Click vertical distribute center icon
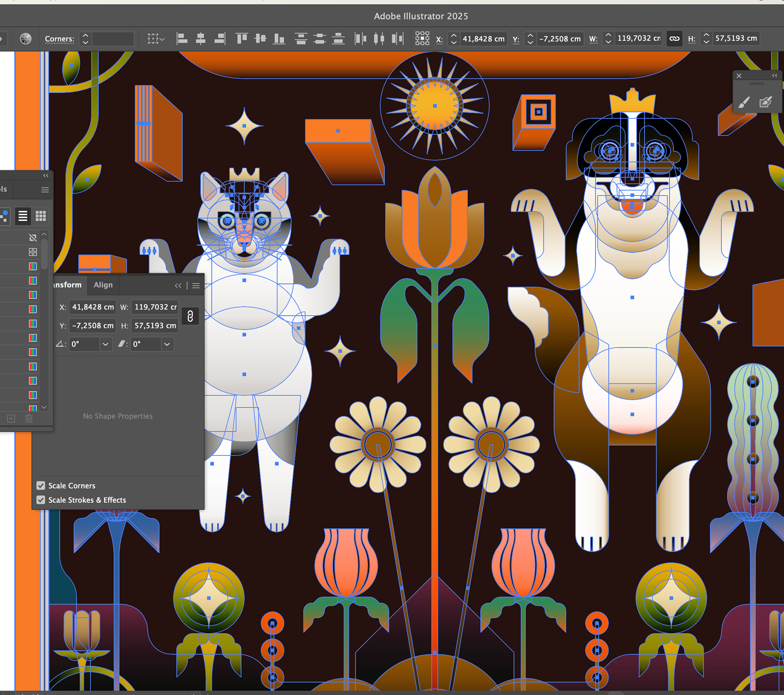Image resolution: width=784 pixels, height=695 pixels. click(320, 39)
